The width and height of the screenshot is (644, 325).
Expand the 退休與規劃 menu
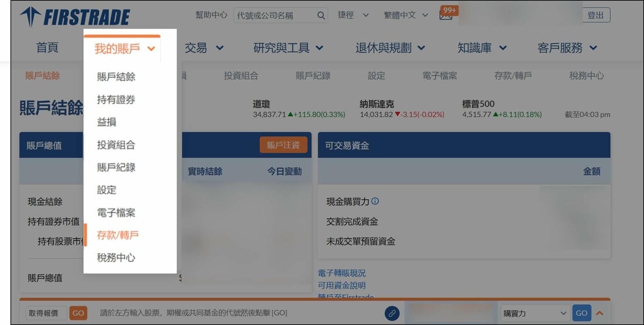tap(390, 48)
